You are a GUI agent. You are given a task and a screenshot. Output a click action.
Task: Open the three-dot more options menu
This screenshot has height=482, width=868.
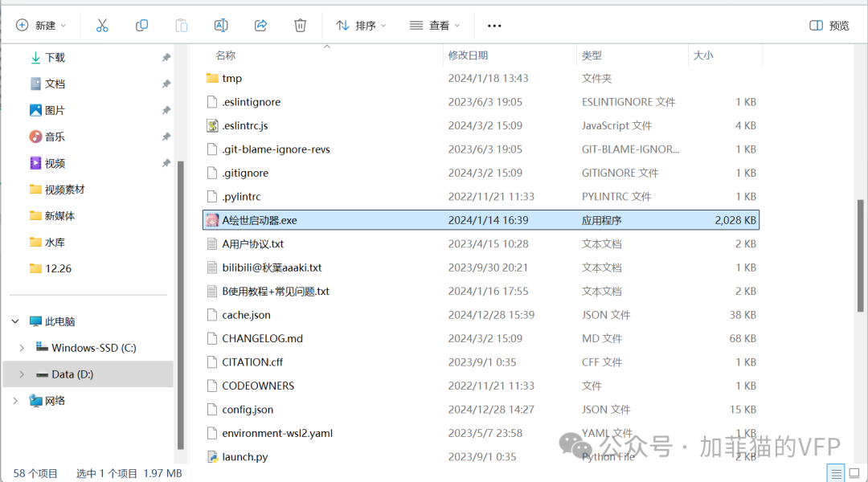click(494, 26)
